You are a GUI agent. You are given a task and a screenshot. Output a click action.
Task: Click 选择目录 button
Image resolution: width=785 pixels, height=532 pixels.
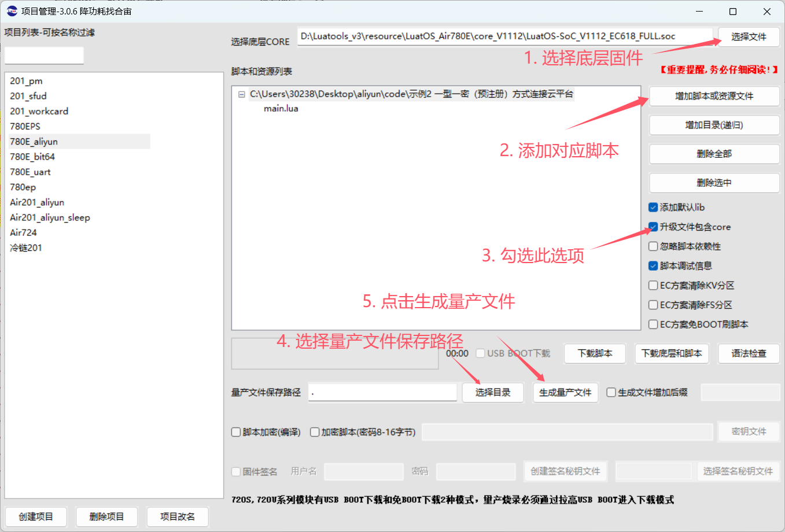(x=493, y=393)
